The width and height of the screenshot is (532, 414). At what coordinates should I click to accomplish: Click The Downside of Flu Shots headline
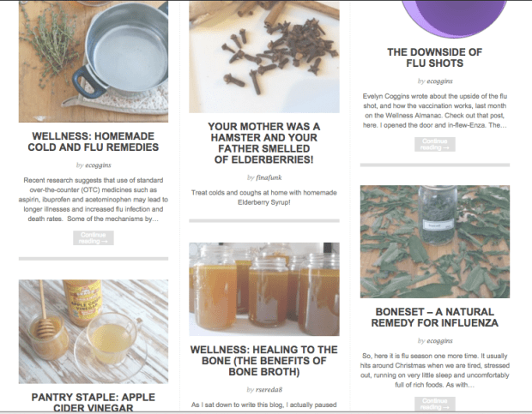(435, 57)
